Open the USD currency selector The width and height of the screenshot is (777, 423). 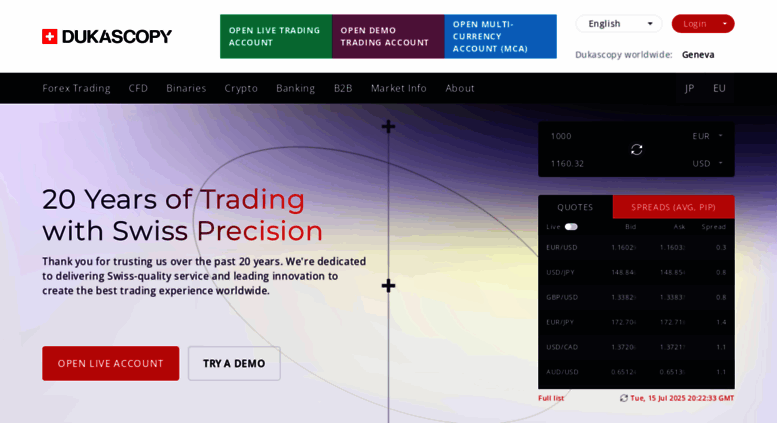[708, 163]
